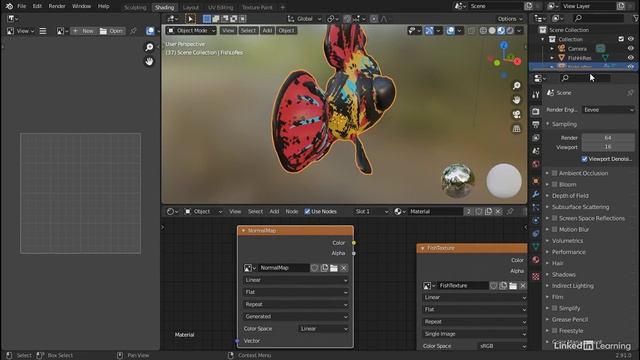Open the Render properties tab
This screenshot has height=360, width=640.
[x=536, y=111]
